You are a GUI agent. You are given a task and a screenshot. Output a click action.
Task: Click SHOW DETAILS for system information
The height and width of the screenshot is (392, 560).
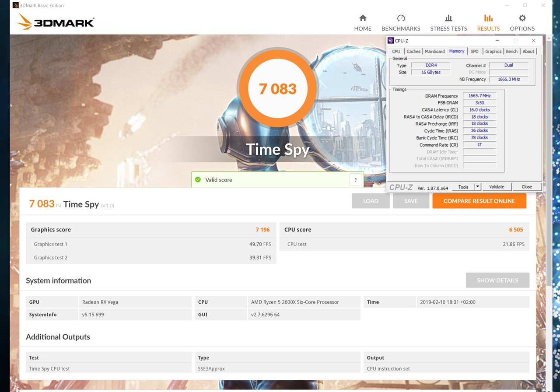point(497,280)
